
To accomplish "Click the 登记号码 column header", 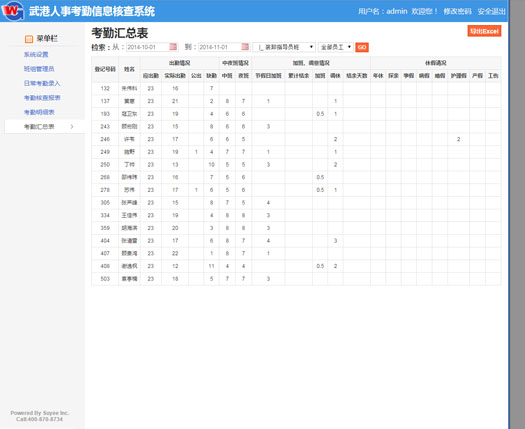I will 105,69.
